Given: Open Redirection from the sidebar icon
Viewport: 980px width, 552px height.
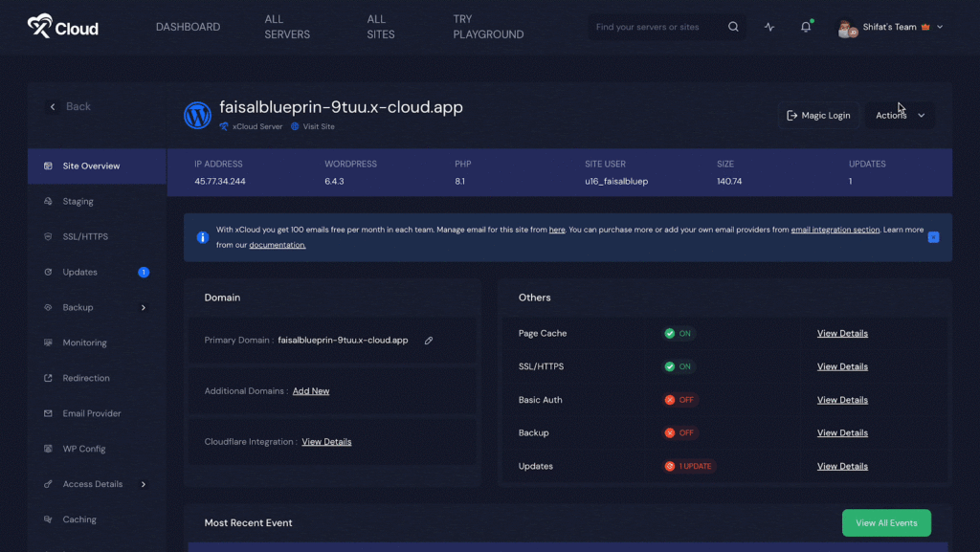Looking at the screenshot, I should coord(46,378).
